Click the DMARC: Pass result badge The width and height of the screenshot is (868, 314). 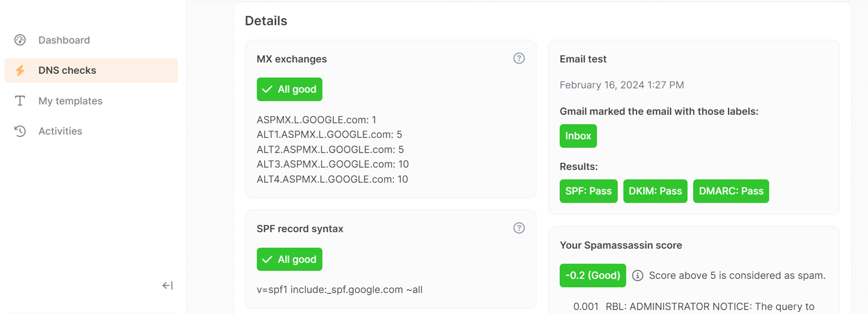pyautogui.click(x=731, y=191)
